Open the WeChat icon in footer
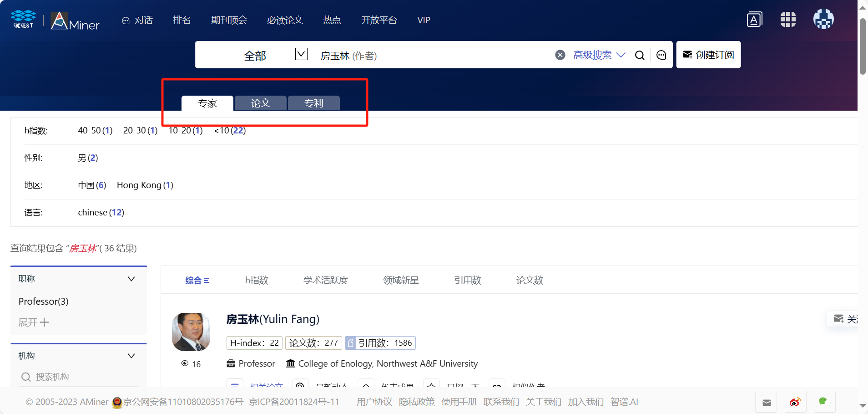868x414 pixels. 823,402
